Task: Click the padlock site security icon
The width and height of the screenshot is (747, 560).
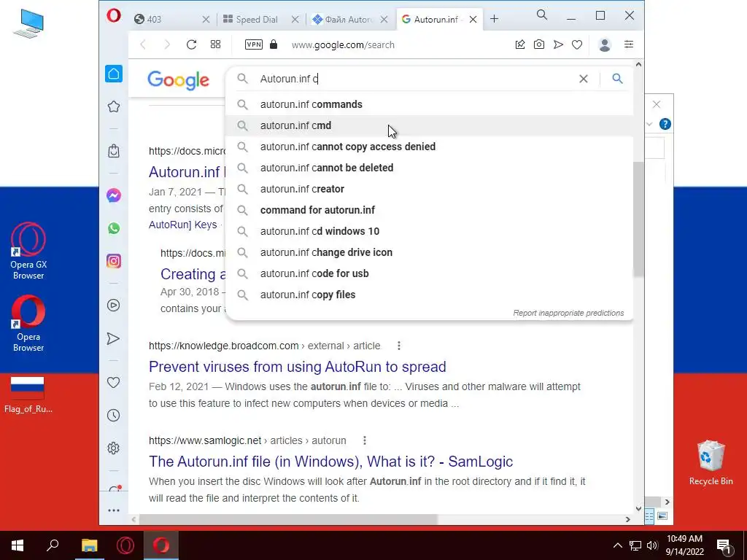Action: click(x=274, y=44)
